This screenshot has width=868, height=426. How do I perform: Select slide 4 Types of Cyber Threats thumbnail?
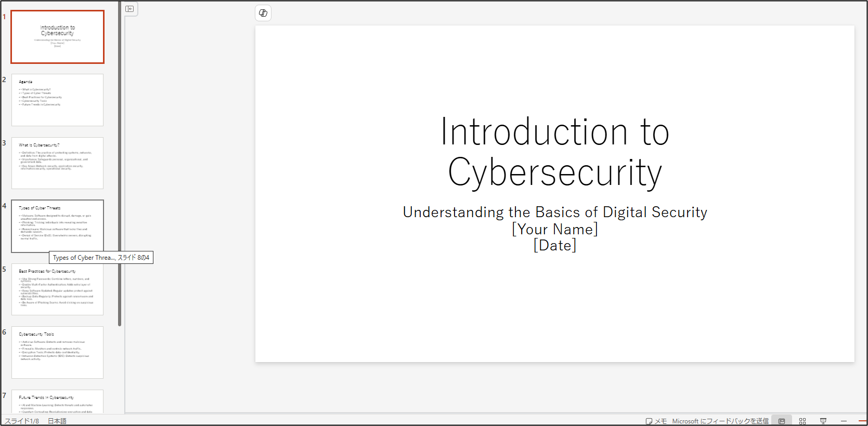point(58,226)
